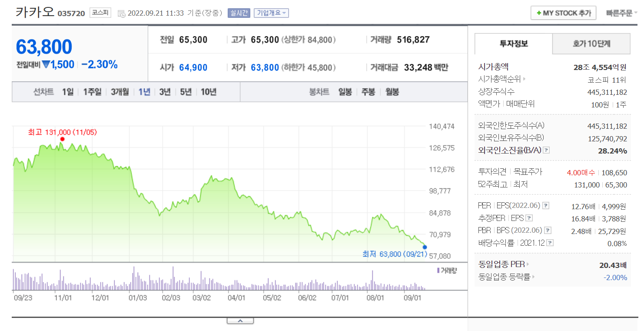This screenshot has width=644, height=331.
Task: Show the 주봉 weekly candle chart
Action: [368, 92]
